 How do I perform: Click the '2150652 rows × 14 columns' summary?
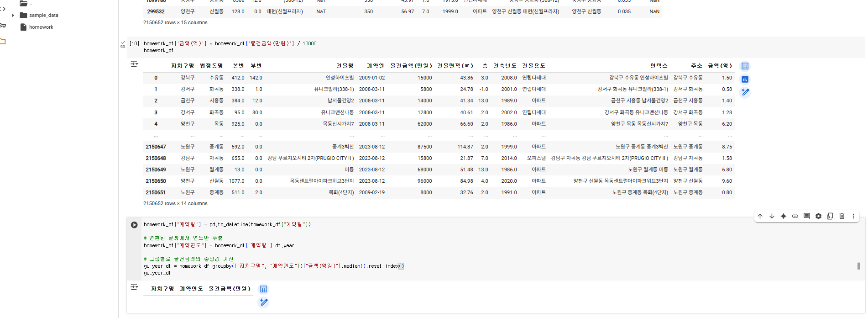tap(175, 203)
